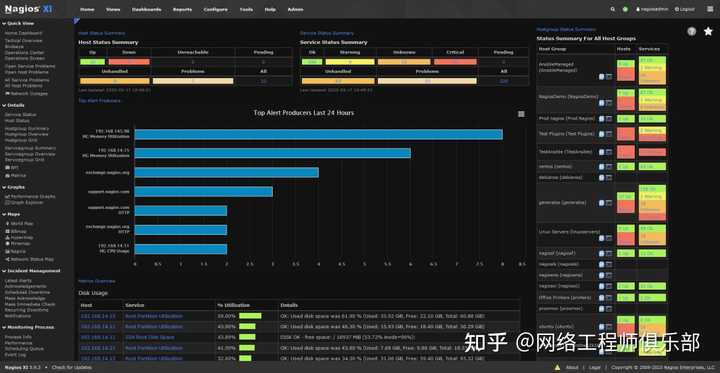Screen dimensions: 720x373
Task: Open Tactical Overview in the sidebar
Action: point(23,40)
